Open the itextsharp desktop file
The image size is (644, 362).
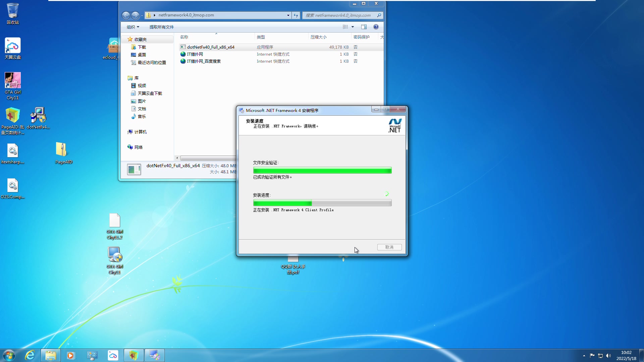point(13,154)
